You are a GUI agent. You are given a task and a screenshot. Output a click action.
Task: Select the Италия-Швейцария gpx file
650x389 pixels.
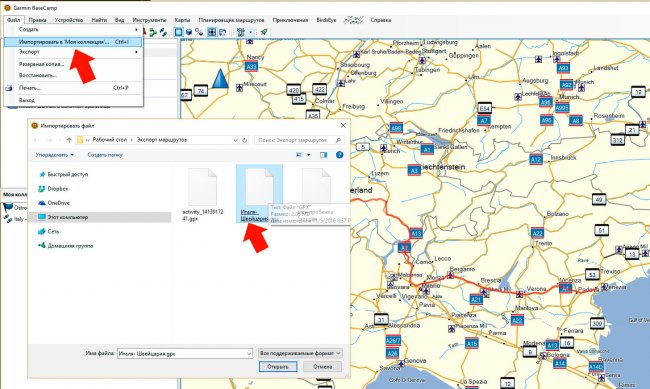pos(259,194)
